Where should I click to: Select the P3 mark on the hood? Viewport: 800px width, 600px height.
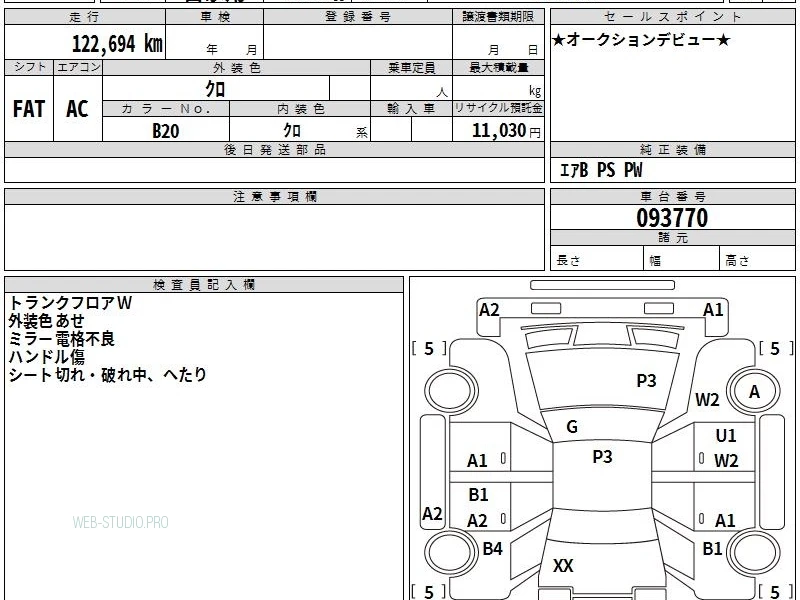(x=646, y=381)
